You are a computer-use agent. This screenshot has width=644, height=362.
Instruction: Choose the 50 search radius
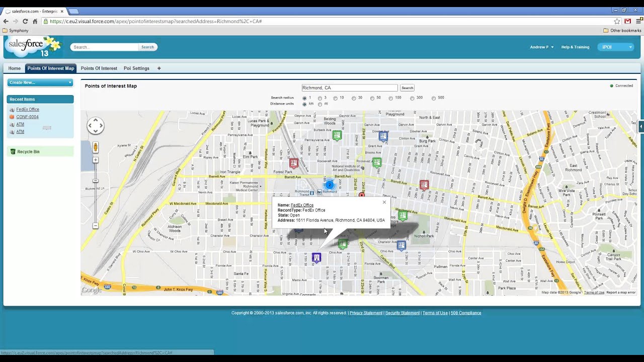click(372, 98)
